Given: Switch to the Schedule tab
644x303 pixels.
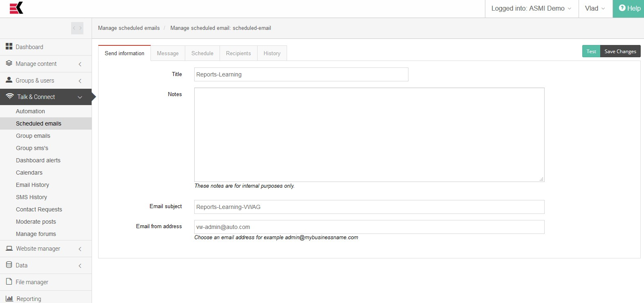Looking at the screenshot, I should click(x=202, y=53).
